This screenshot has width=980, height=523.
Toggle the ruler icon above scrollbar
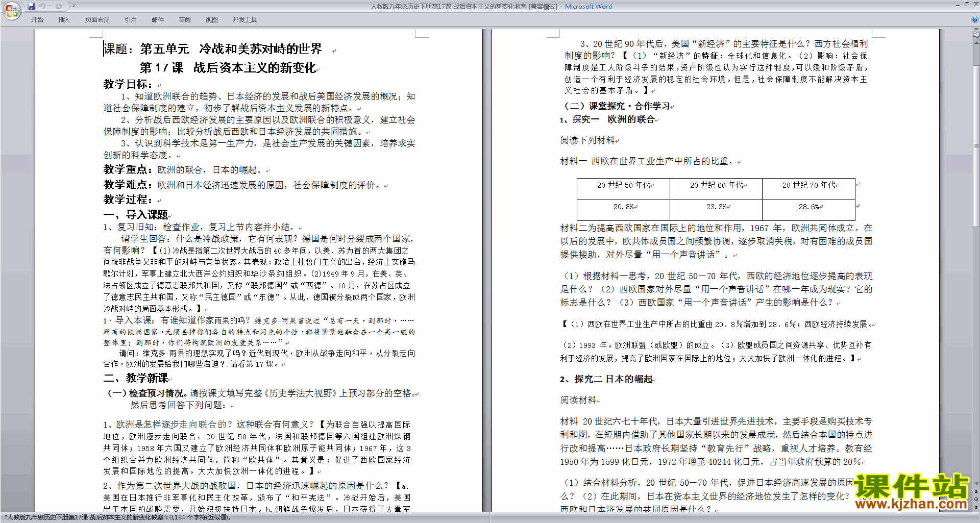[x=976, y=34]
